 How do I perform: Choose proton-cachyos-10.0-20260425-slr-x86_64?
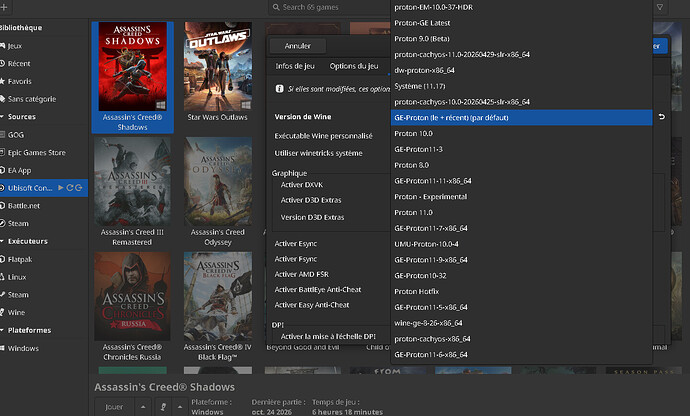521,102
